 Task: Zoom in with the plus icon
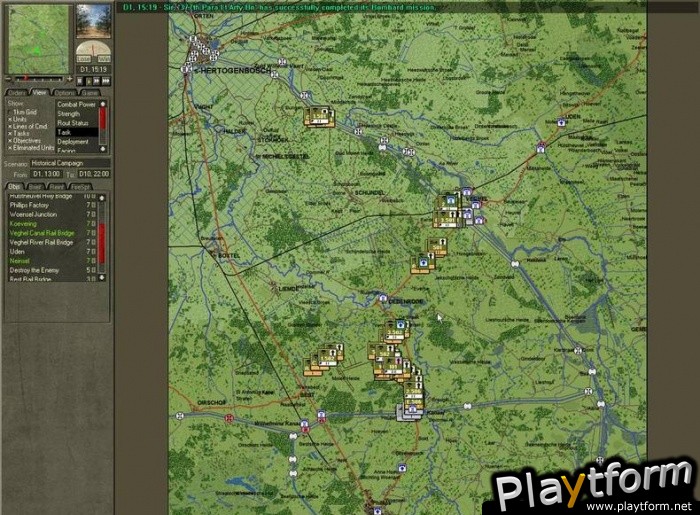pyautogui.click(x=70, y=79)
